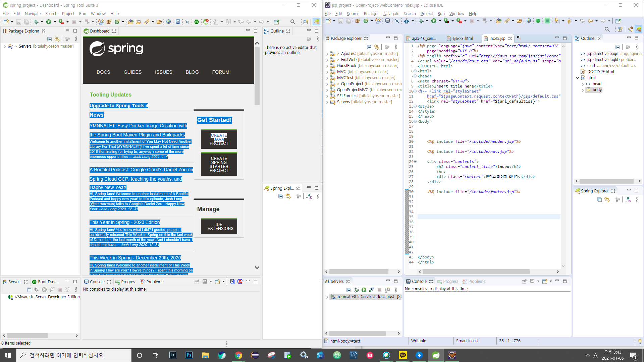Viewport: 644px width, 362px height.
Task: Toggle Link with Editor in STS Package Explorer
Action: tap(57, 39)
